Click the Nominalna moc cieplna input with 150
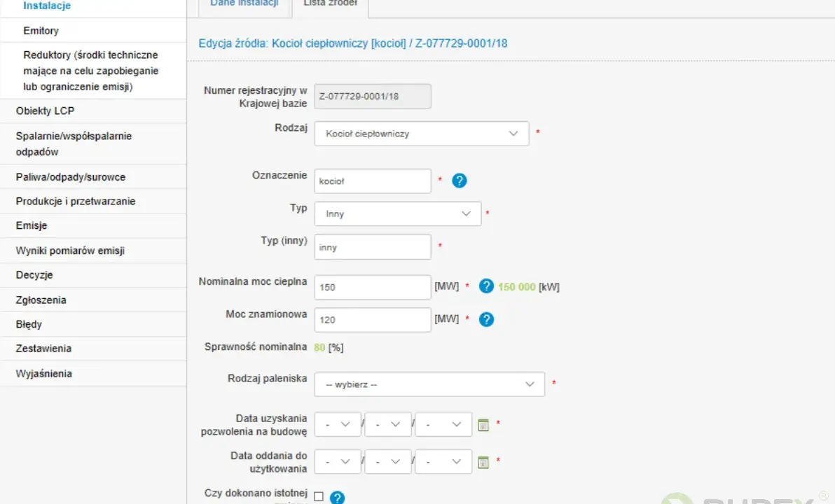 pyautogui.click(x=372, y=288)
